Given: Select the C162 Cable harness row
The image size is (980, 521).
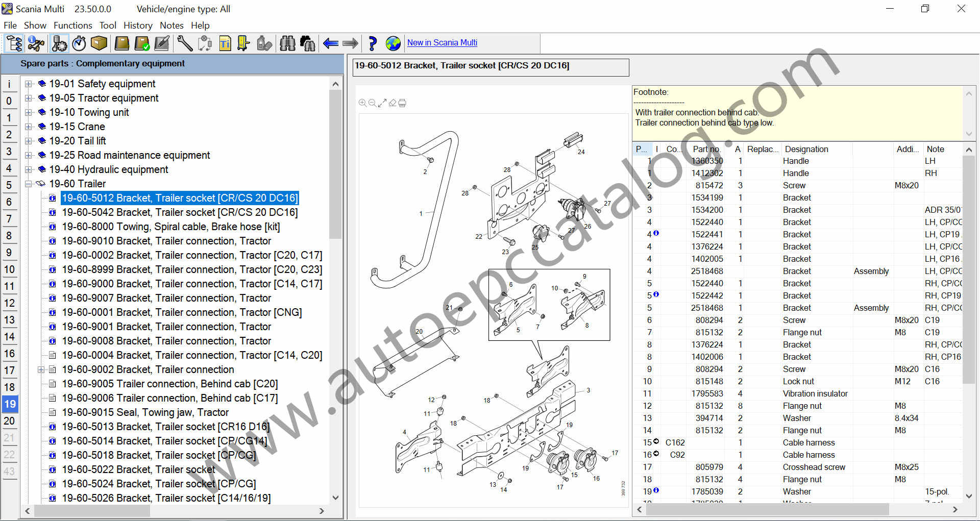Looking at the screenshot, I should point(797,442).
